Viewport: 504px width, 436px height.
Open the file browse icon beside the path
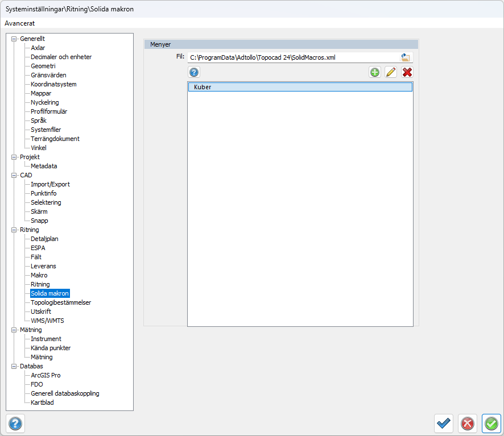[406, 57]
